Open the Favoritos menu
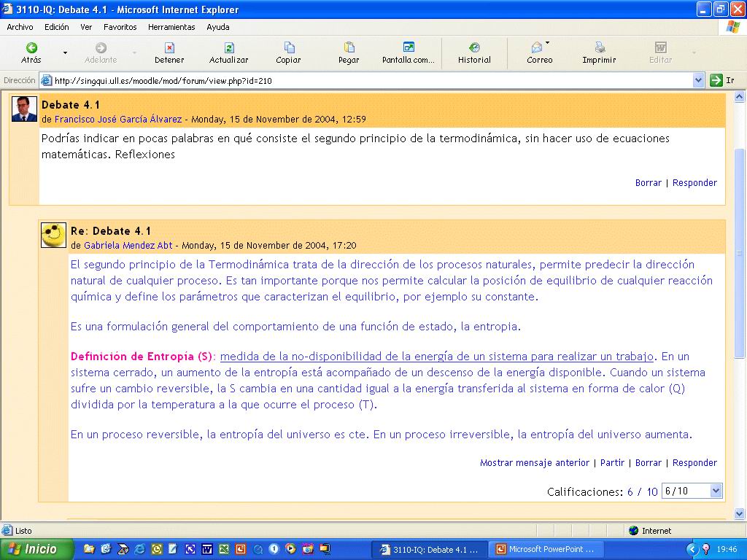 click(120, 27)
